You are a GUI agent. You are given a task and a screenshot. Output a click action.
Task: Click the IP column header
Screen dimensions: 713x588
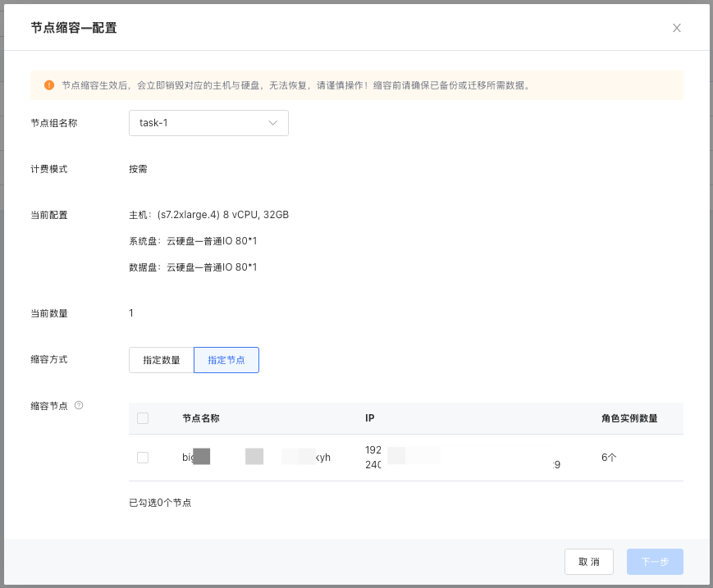[370, 418]
